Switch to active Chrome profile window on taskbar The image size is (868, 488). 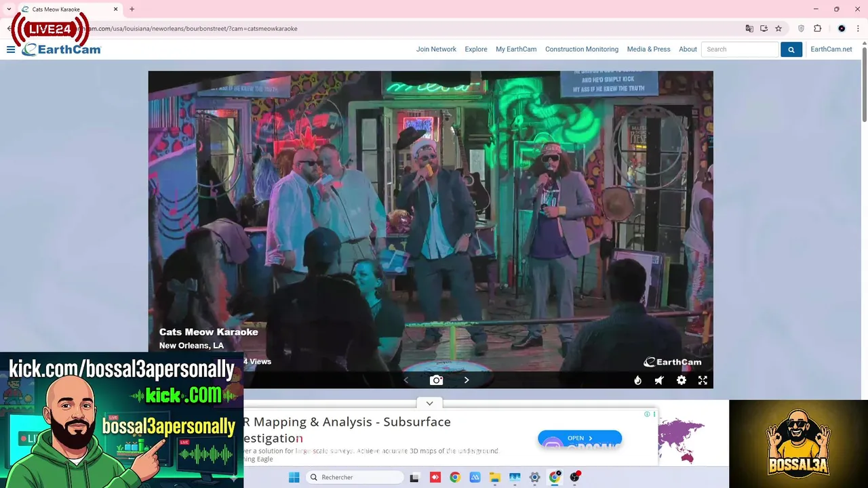click(555, 477)
